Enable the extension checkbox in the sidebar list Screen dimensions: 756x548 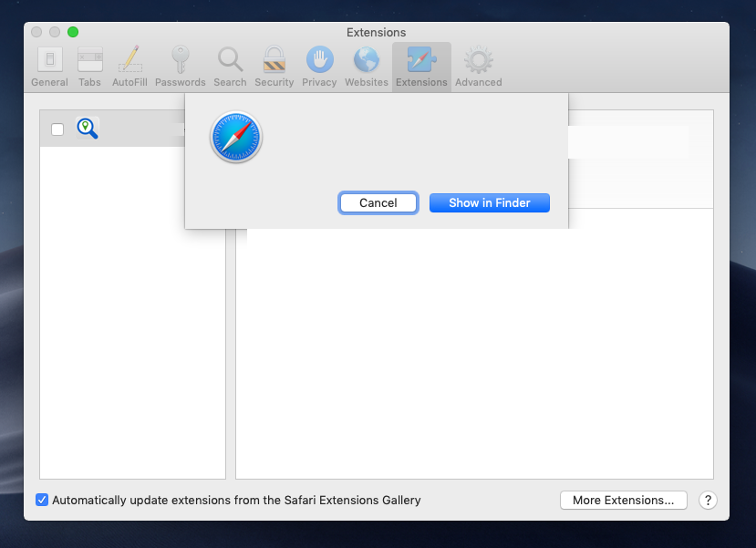(x=57, y=129)
